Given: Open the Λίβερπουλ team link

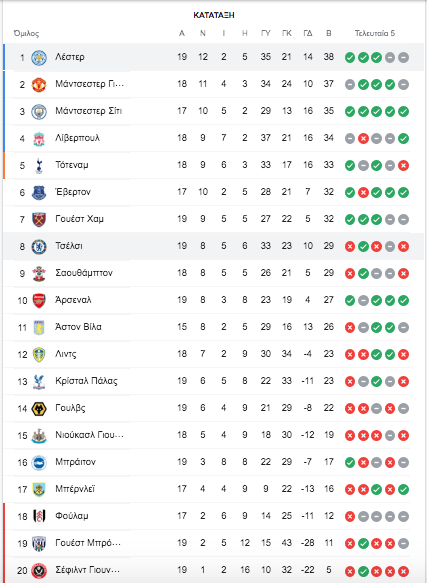Looking at the screenshot, I should click(77, 138).
